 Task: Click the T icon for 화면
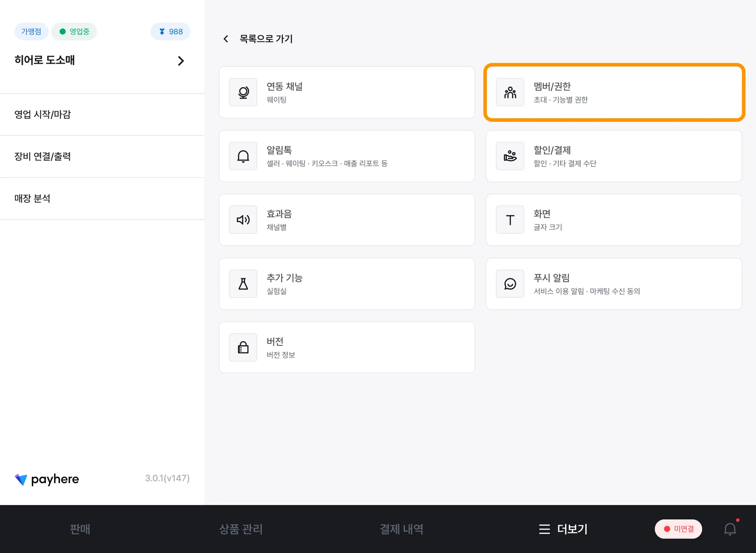(510, 220)
